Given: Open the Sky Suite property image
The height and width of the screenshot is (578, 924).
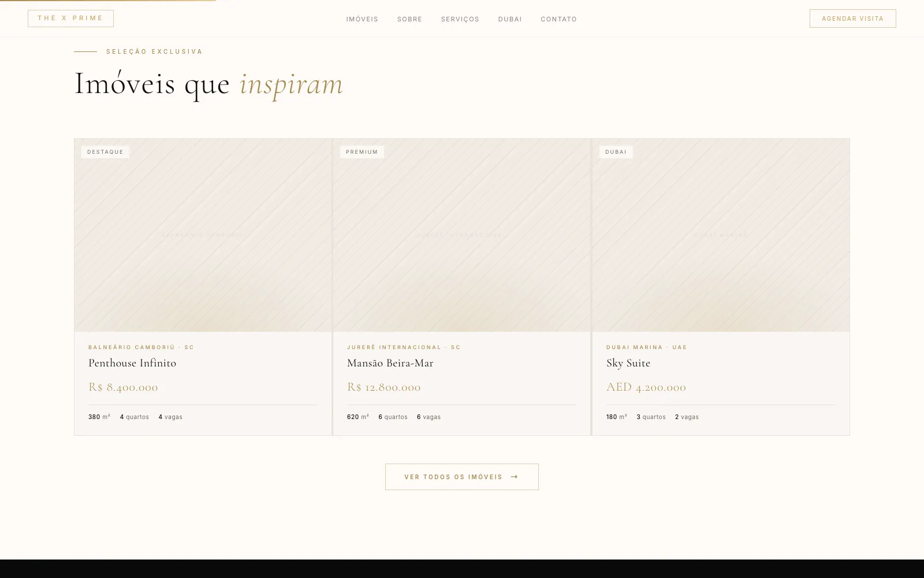Looking at the screenshot, I should (x=721, y=235).
